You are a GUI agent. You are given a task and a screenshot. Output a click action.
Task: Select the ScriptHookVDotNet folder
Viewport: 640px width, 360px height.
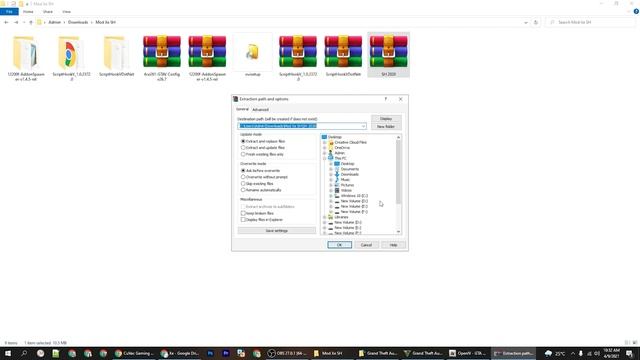pyautogui.click(x=116, y=55)
